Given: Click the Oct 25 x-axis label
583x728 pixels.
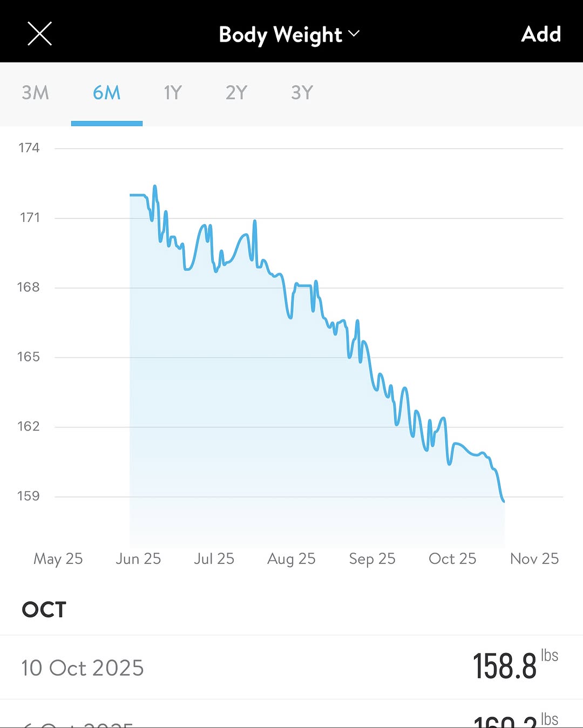Looking at the screenshot, I should (452, 559).
